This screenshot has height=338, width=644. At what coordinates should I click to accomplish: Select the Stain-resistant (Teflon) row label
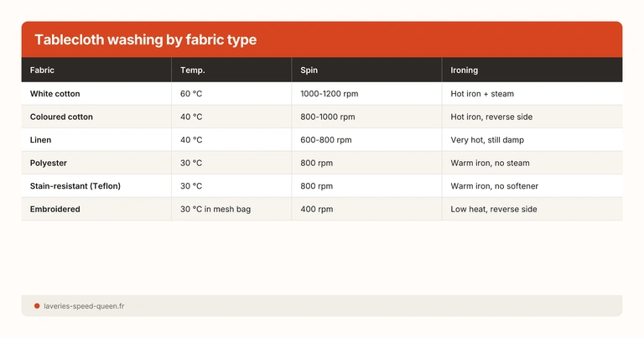coord(75,186)
